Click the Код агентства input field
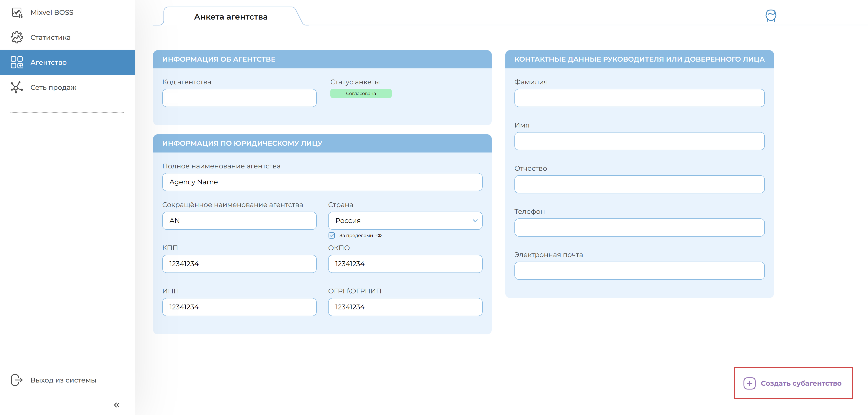This screenshot has width=868, height=415. 239,98
